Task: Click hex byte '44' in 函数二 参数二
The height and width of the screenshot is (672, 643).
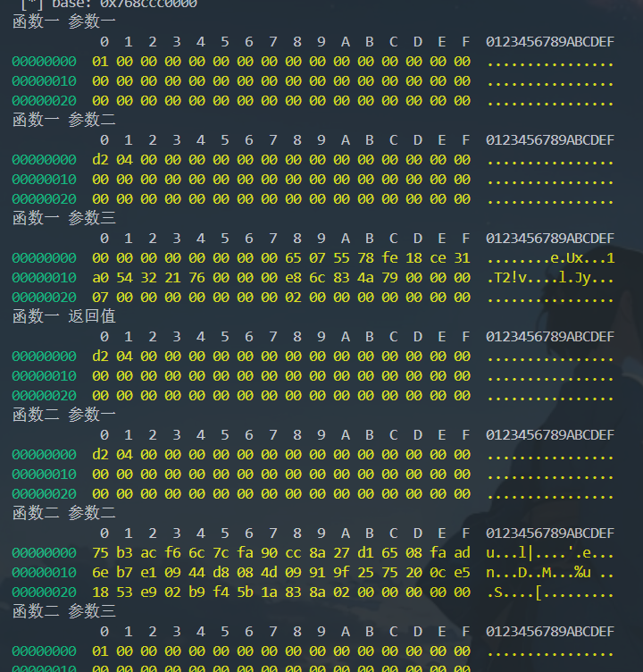Action: point(197,573)
